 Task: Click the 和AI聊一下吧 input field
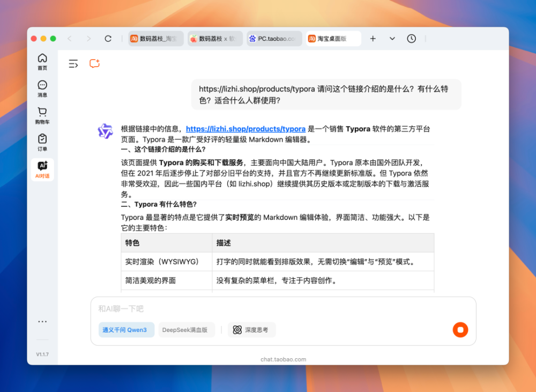(283, 309)
